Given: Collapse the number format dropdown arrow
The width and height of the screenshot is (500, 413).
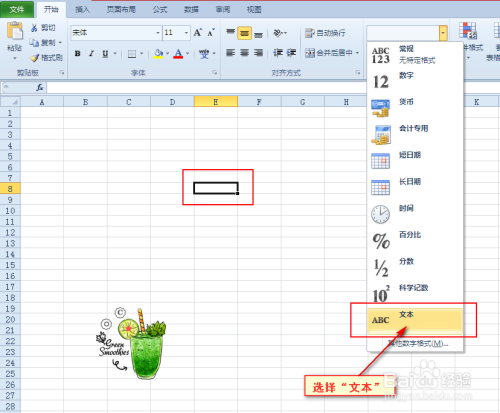Looking at the screenshot, I should tap(443, 33).
